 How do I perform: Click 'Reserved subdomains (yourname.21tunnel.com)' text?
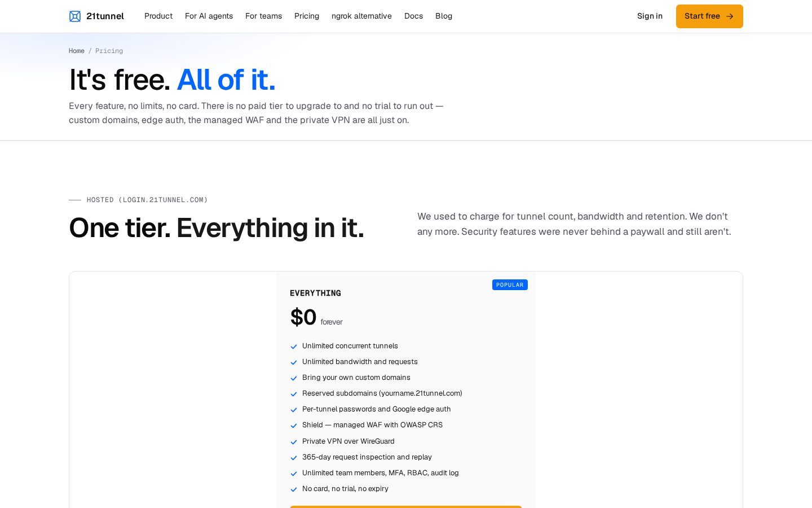(x=382, y=393)
